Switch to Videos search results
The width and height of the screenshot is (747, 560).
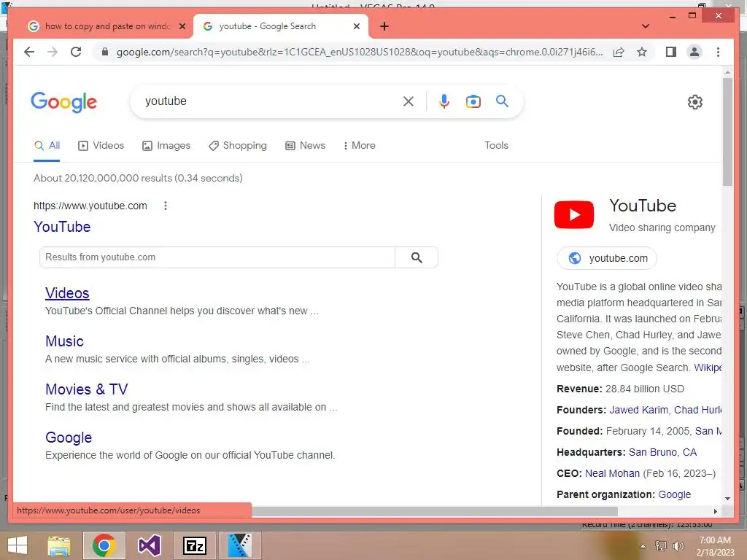click(101, 146)
